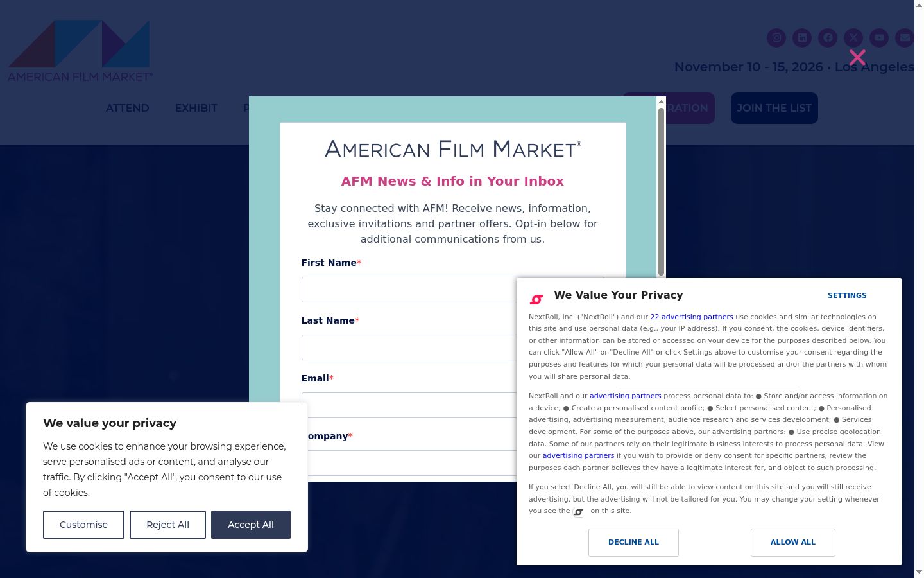
Task: Click the American Film Market logo
Action: 80,51
